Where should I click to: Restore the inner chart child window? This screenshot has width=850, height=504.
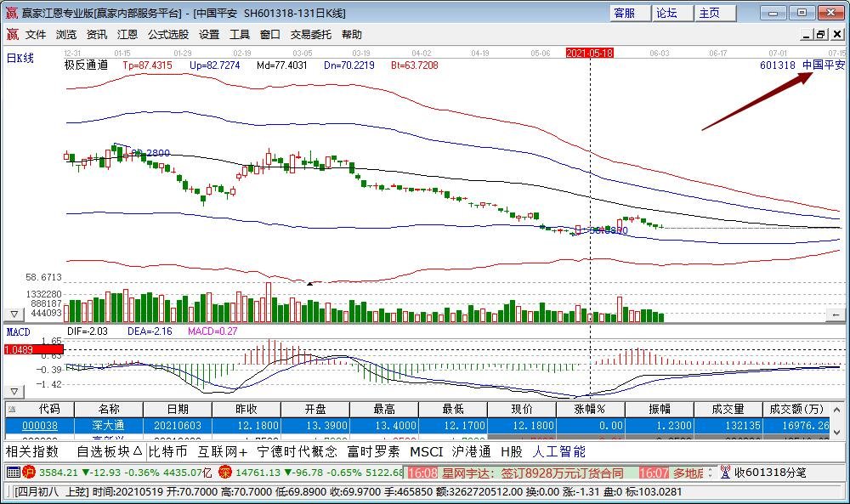(x=821, y=35)
